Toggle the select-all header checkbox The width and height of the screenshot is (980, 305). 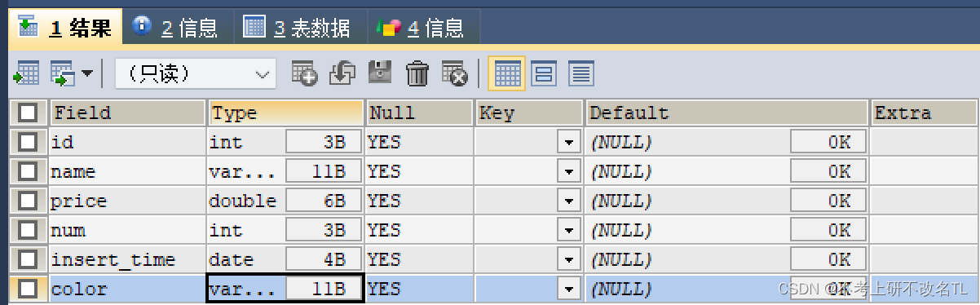(x=29, y=113)
